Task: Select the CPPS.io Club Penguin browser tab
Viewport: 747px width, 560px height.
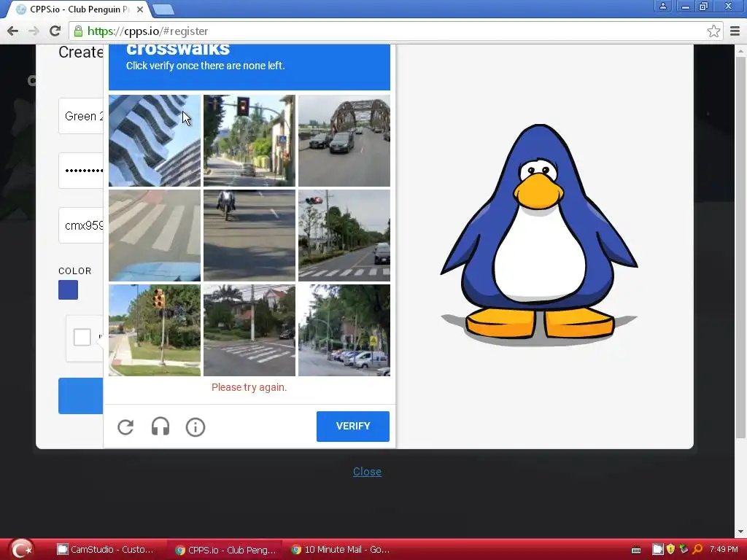Action: tap(79, 9)
